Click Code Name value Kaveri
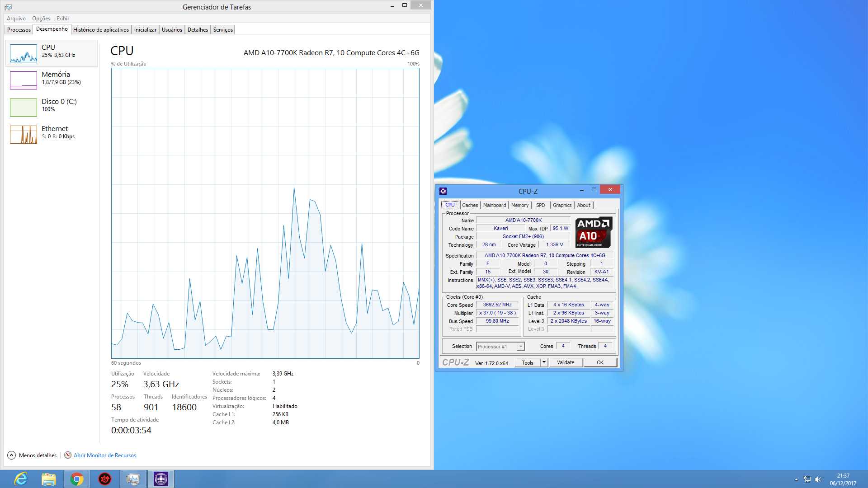Image resolution: width=868 pixels, height=488 pixels. point(500,229)
